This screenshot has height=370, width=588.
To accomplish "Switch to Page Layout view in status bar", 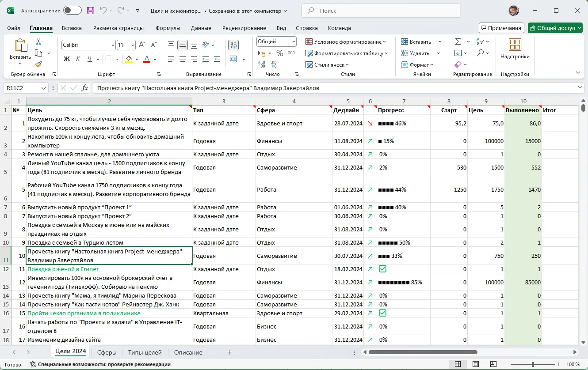I will click(x=475, y=364).
